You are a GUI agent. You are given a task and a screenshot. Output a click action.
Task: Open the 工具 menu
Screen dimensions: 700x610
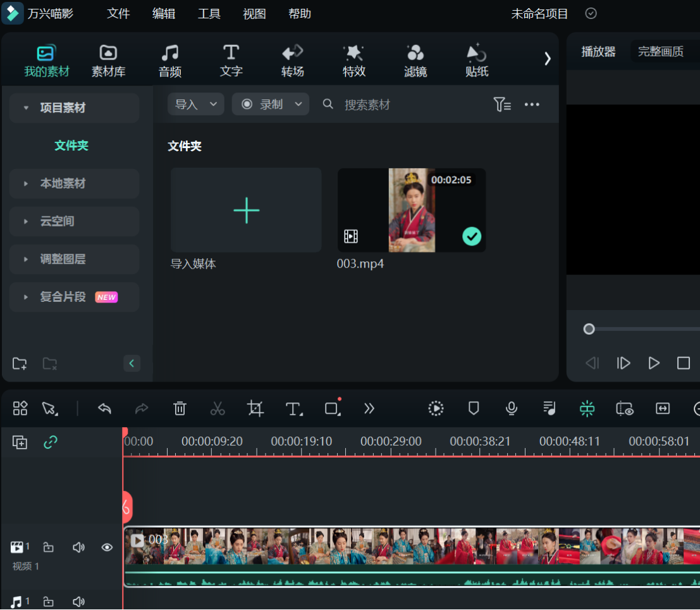209,13
